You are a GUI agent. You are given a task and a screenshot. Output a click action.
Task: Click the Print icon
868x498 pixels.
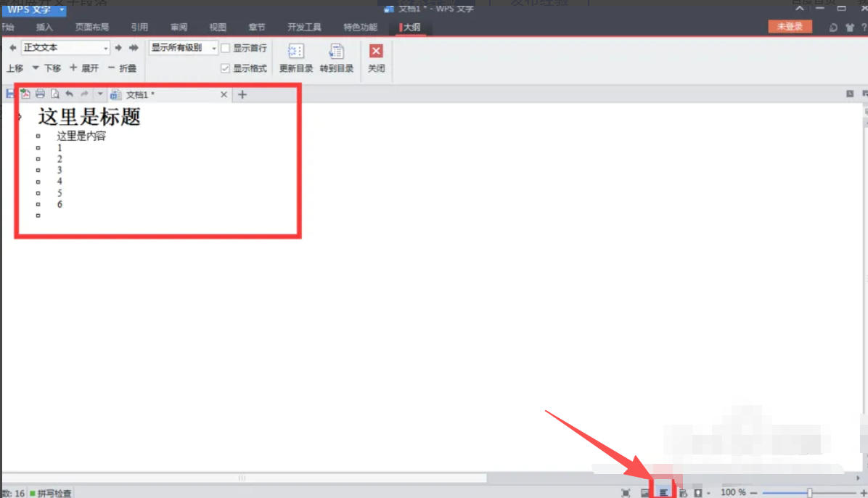tap(40, 94)
